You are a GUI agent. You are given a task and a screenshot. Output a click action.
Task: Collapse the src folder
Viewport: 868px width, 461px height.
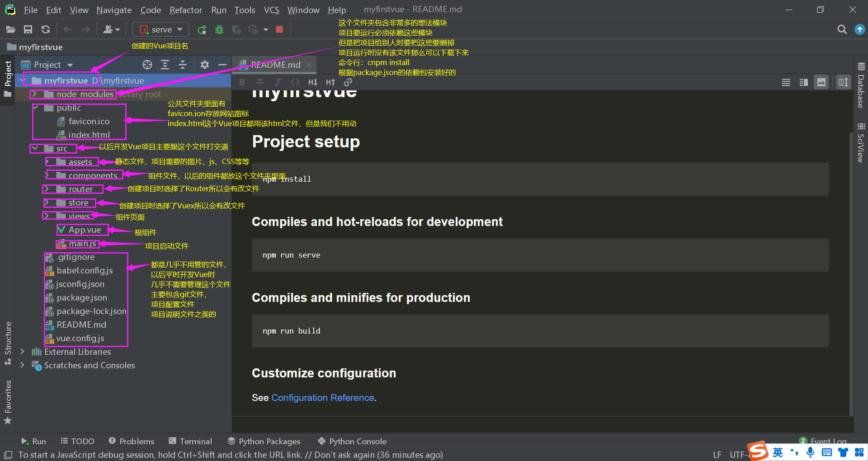tap(35, 148)
